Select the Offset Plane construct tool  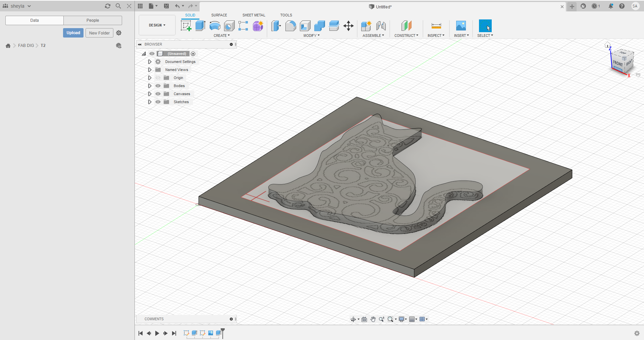coord(406,26)
